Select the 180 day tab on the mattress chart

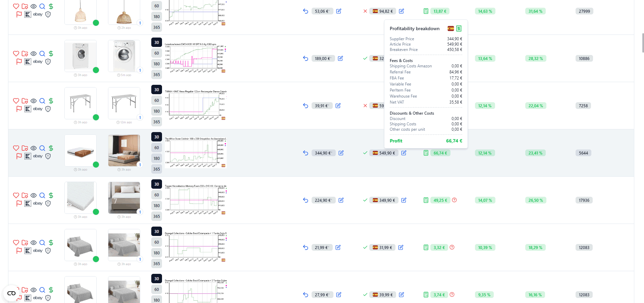[157, 158]
